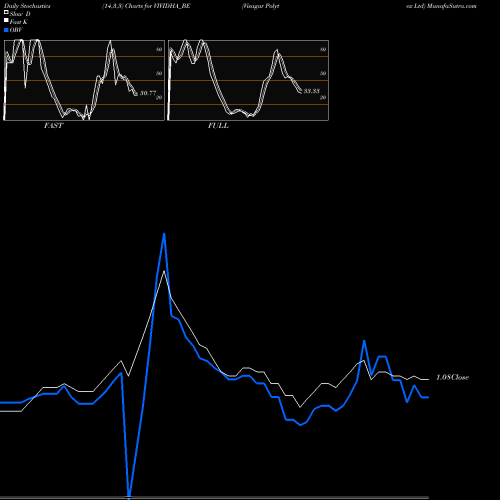Viewport: 500px width, 500px height.
Task: Click the '(Visagar Polyt' company name text
Action: (x=261, y=6)
